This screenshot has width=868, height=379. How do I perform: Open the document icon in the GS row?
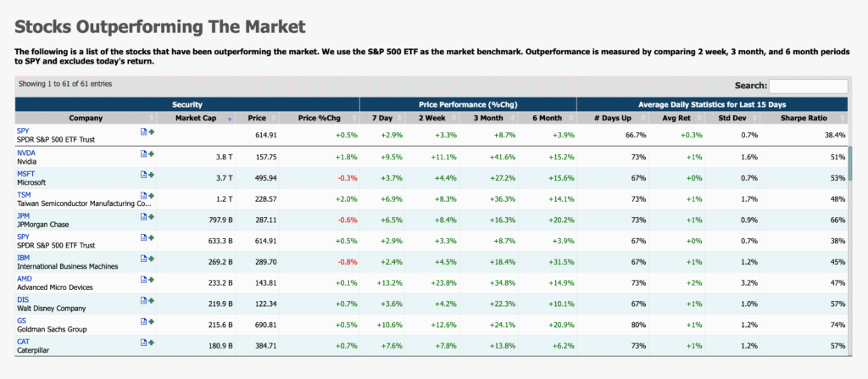click(143, 322)
